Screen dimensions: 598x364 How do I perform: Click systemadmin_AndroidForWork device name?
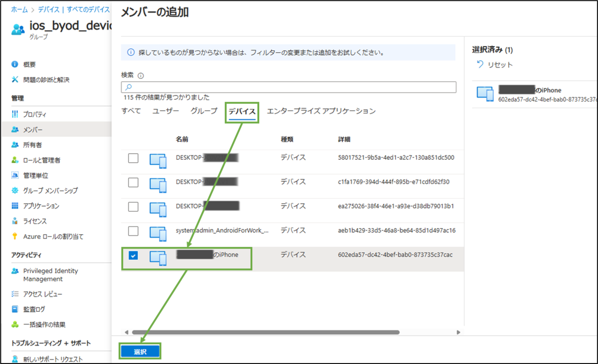[222, 231]
